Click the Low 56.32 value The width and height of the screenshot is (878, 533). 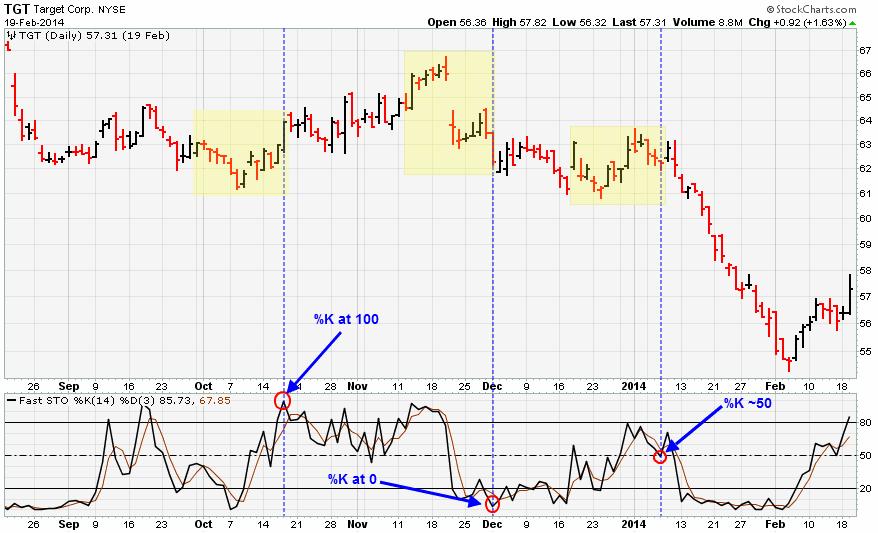coord(580,23)
